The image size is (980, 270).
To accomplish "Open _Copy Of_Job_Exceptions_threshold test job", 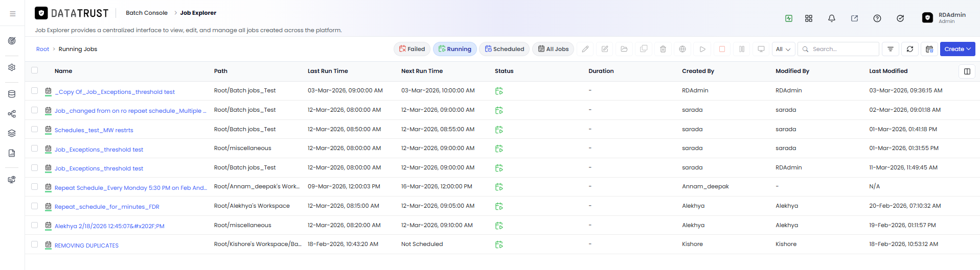I will point(115,92).
